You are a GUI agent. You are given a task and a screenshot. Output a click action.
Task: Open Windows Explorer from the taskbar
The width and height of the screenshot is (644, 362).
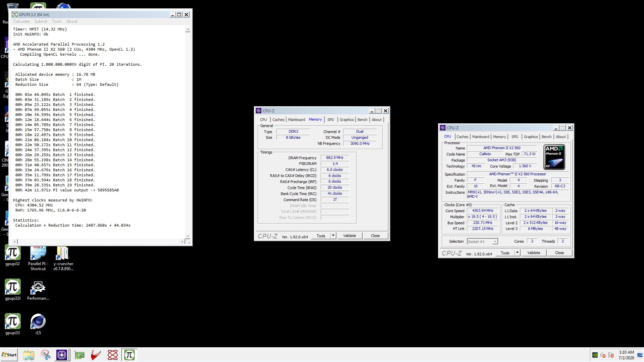(x=29, y=355)
